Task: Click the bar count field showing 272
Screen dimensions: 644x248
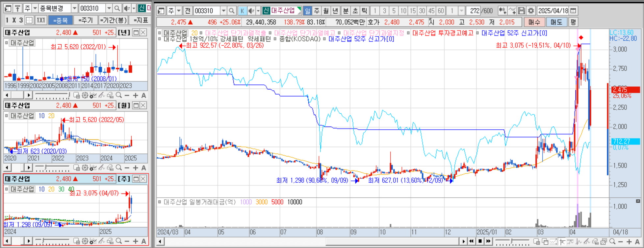Action: pos(473,11)
